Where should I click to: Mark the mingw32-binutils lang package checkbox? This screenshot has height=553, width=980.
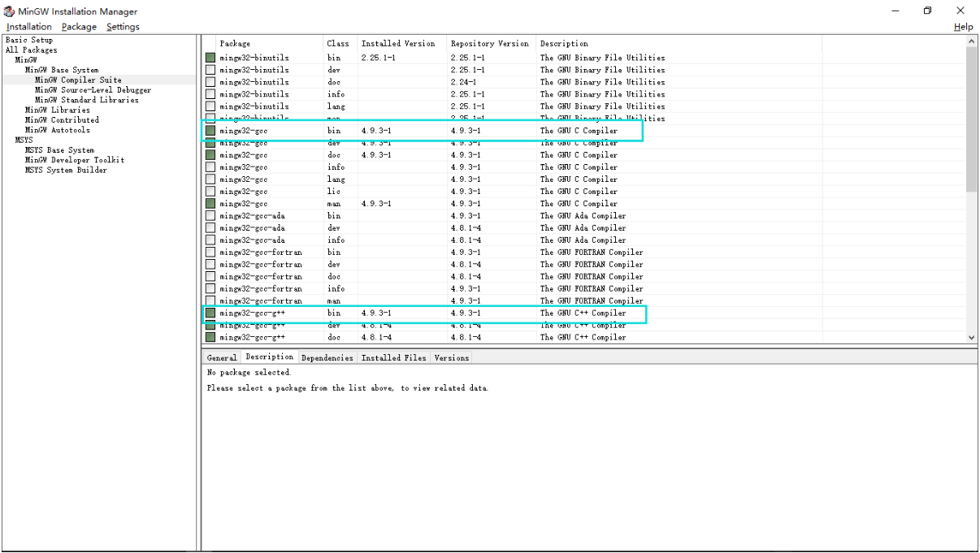(210, 106)
